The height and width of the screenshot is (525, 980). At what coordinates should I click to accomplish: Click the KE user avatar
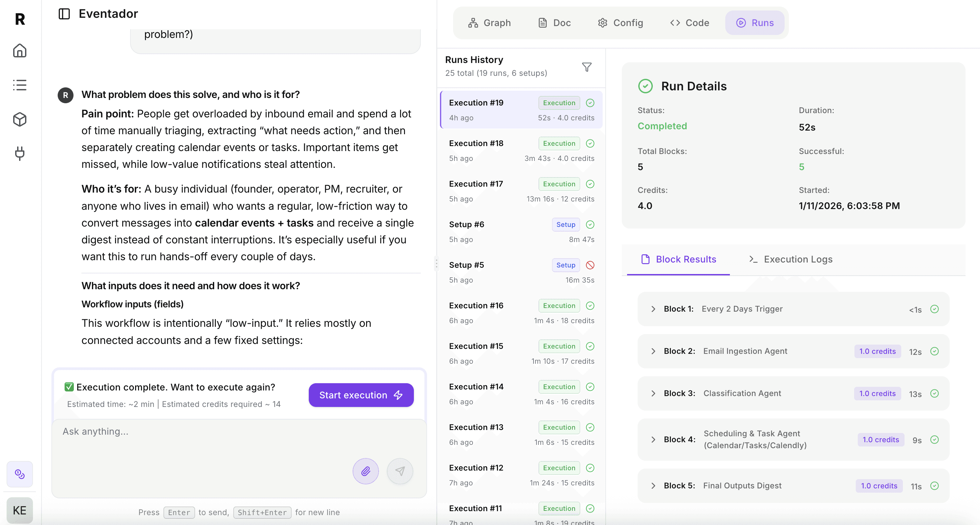point(20,510)
